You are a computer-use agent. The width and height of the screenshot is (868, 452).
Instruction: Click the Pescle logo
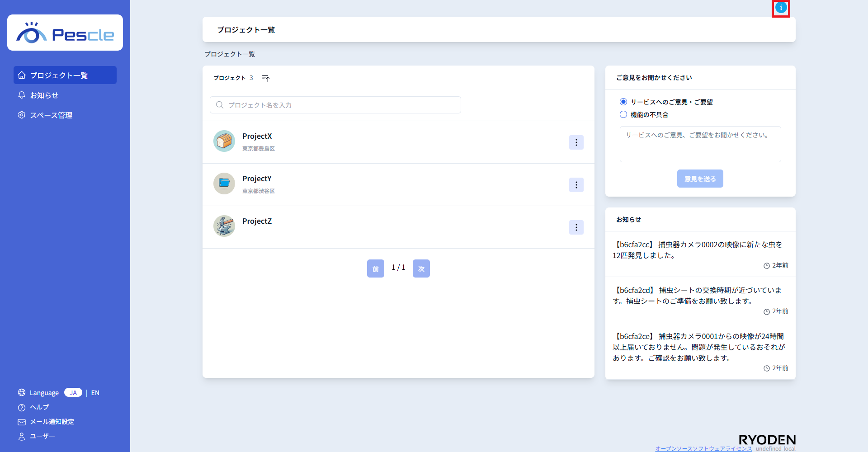point(65,33)
